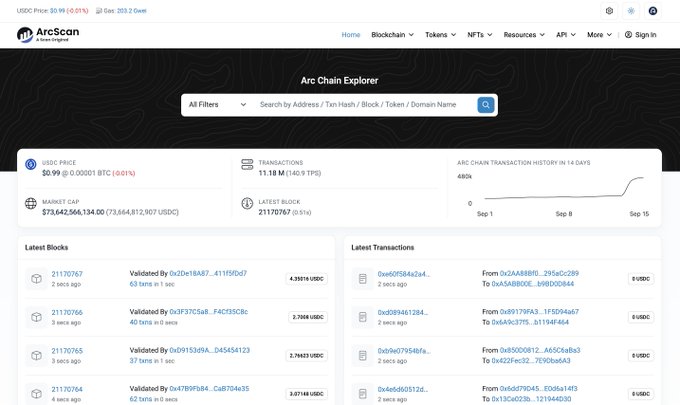Click the magnifier search button

point(486,105)
